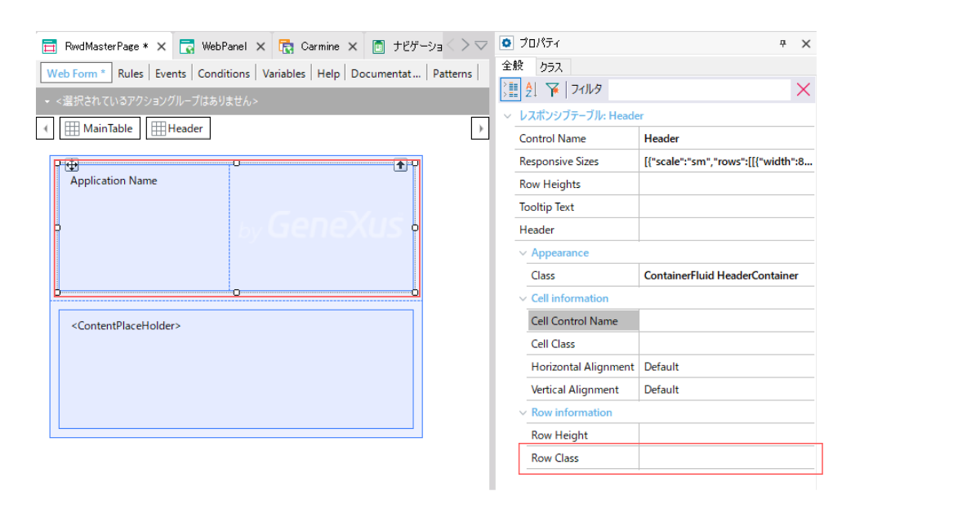Open the ナビゲーション tab
The height and width of the screenshot is (518, 980).
(x=407, y=47)
